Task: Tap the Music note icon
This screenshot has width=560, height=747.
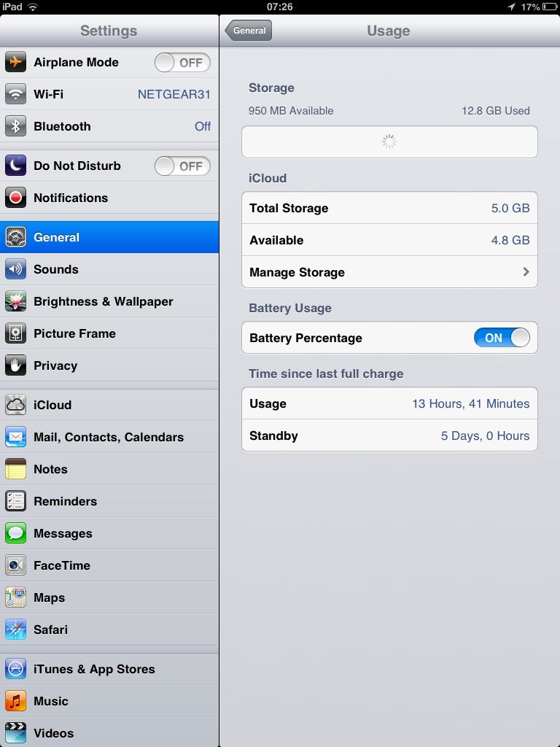Action: [15, 701]
